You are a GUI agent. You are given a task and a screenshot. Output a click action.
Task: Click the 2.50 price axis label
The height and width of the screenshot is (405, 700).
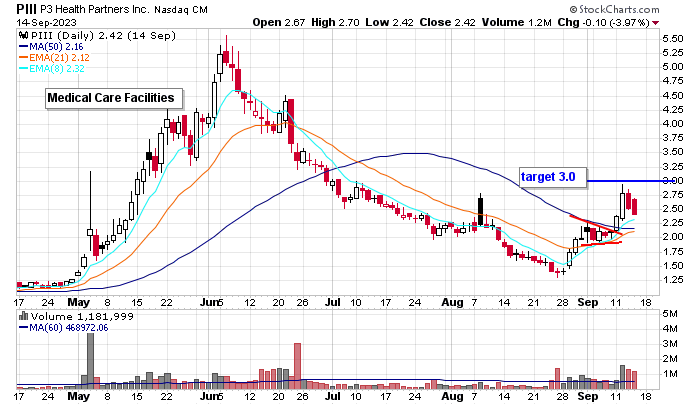(x=673, y=209)
